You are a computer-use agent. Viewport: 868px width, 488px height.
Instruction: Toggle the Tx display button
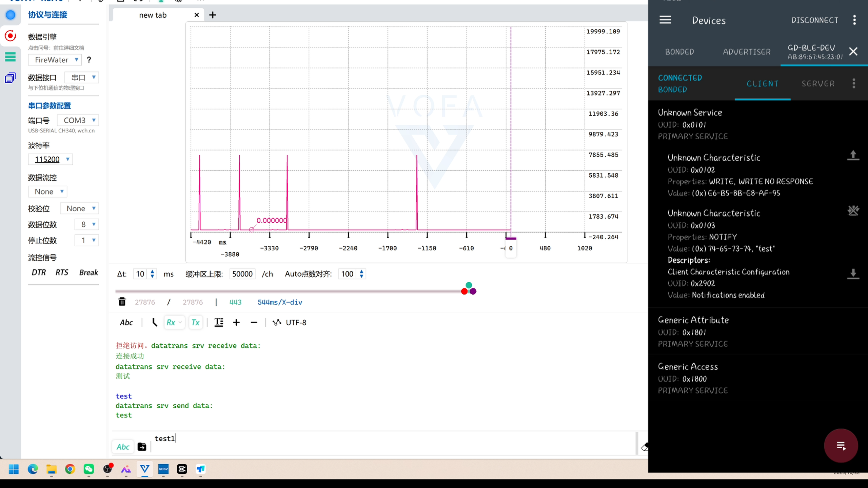click(195, 322)
